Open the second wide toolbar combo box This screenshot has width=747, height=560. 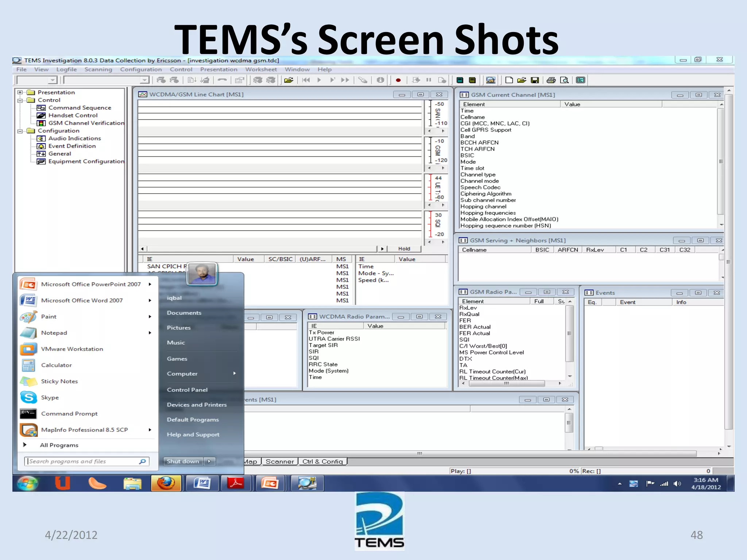(145, 80)
